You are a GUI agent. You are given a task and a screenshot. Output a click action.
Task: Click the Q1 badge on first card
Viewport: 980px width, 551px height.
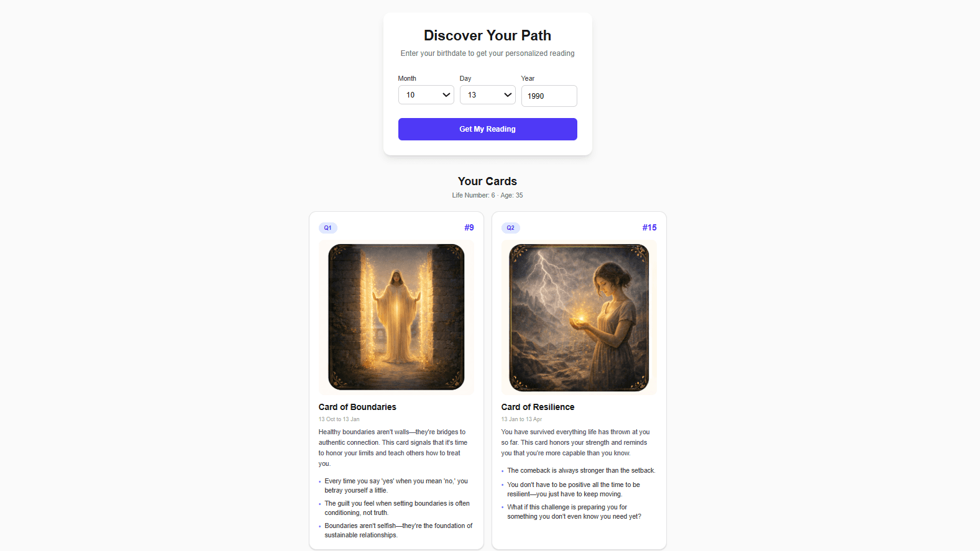[327, 228]
